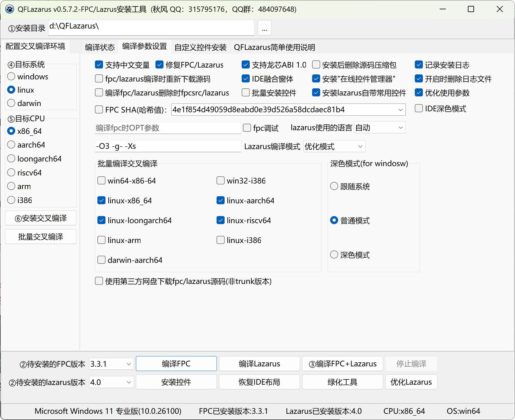Click the 编译Lazarus button

259,364
